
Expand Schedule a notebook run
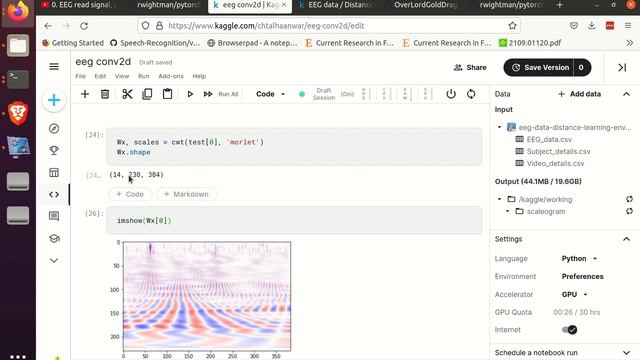pos(626,353)
